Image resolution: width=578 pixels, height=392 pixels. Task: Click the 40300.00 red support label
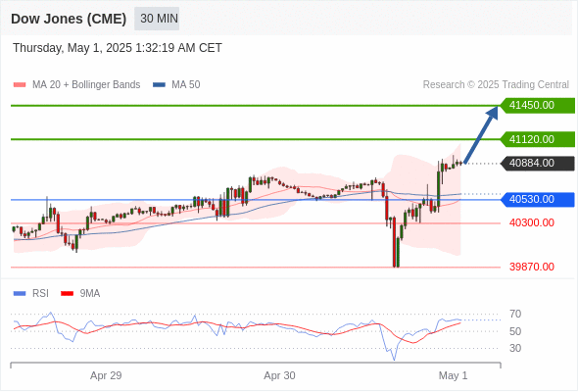[532, 222]
